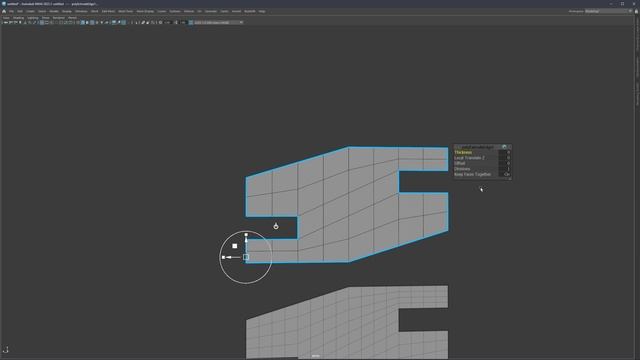
Task: Open the Select menu
Action: (42, 11)
